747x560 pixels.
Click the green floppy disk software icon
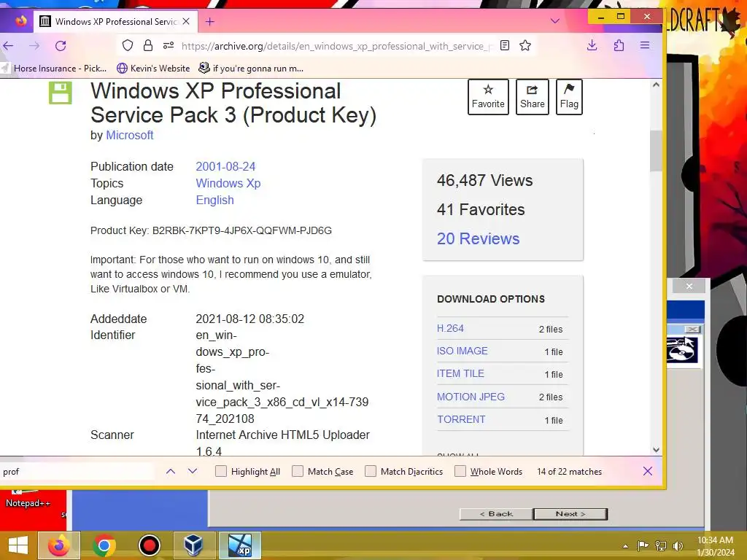(x=61, y=93)
